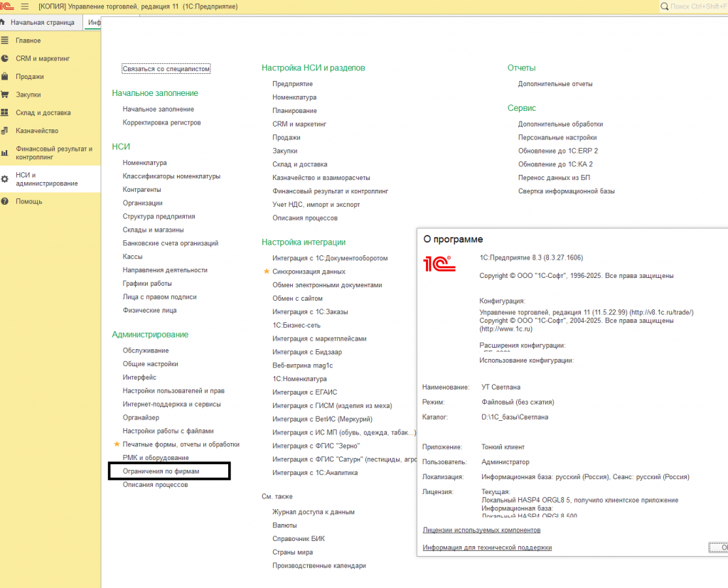Open Начальное заполнение command link
This screenshot has height=588, width=728.
(x=159, y=109)
